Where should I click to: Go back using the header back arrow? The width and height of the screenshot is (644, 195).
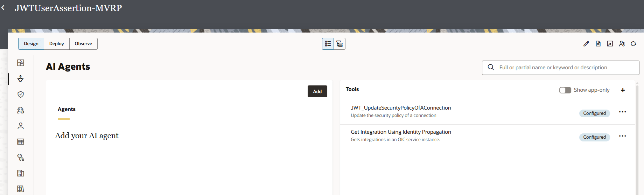[3, 7]
